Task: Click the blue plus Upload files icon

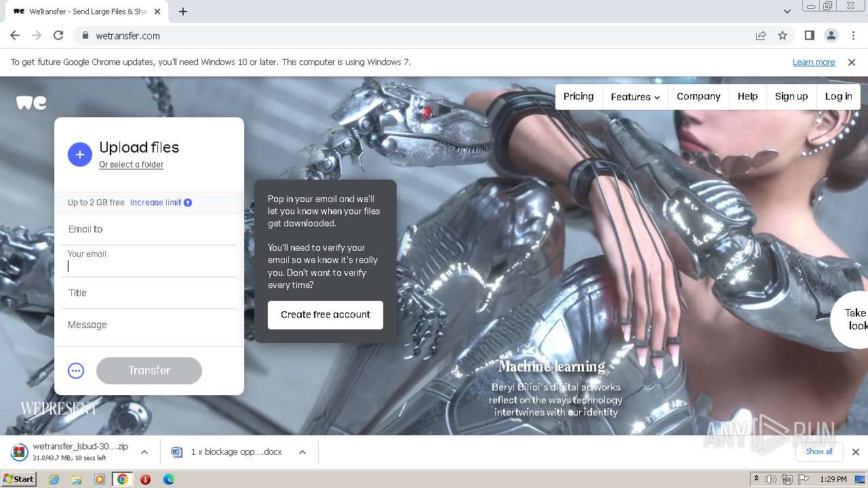Action: tap(79, 155)
